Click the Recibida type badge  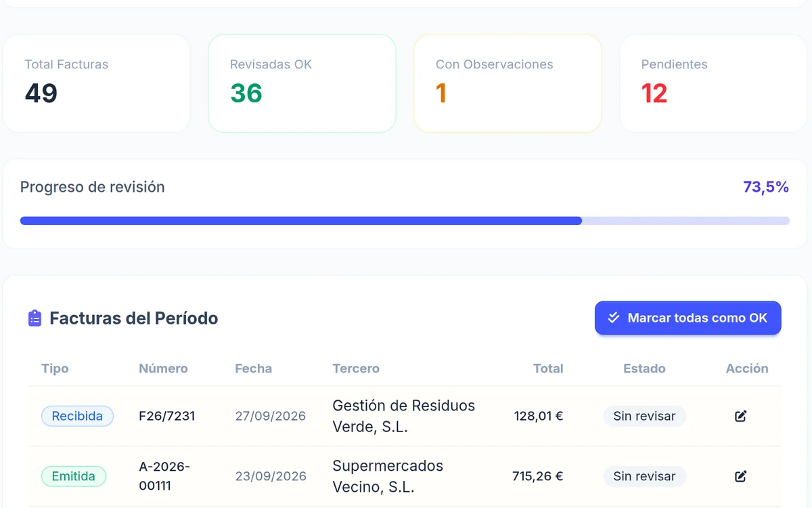tap(77, 416)
